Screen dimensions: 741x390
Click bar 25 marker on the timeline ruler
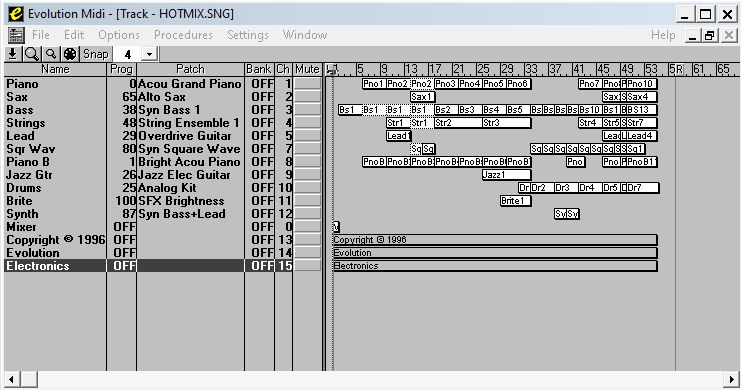coord(483,69)
